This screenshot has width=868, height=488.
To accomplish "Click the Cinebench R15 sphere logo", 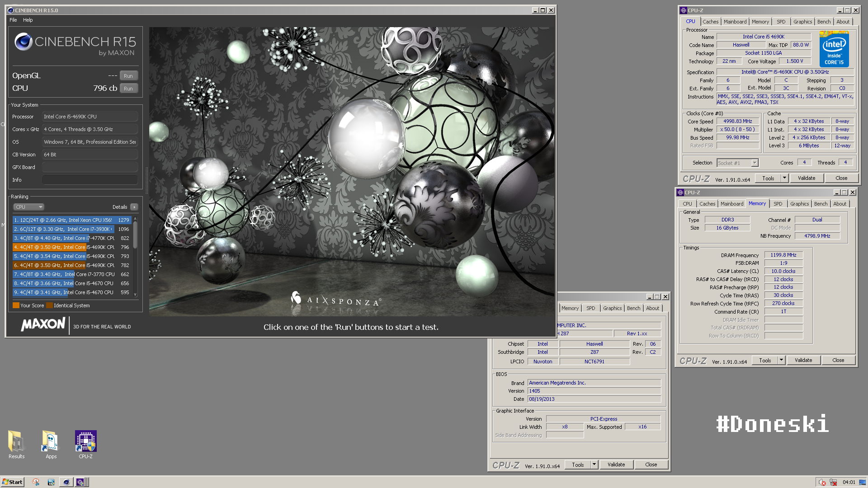I will click(24, 42).
